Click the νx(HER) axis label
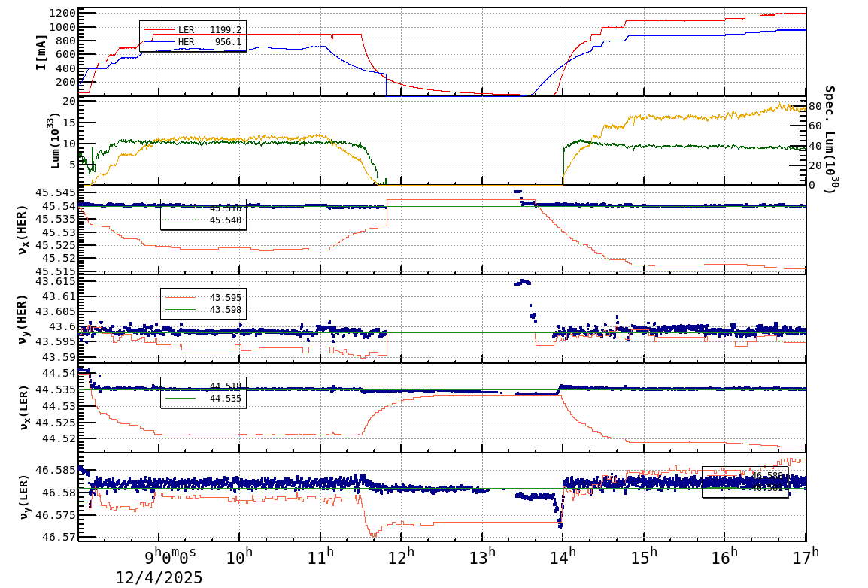This screenshot has width=868, height=588. point(22,229)
